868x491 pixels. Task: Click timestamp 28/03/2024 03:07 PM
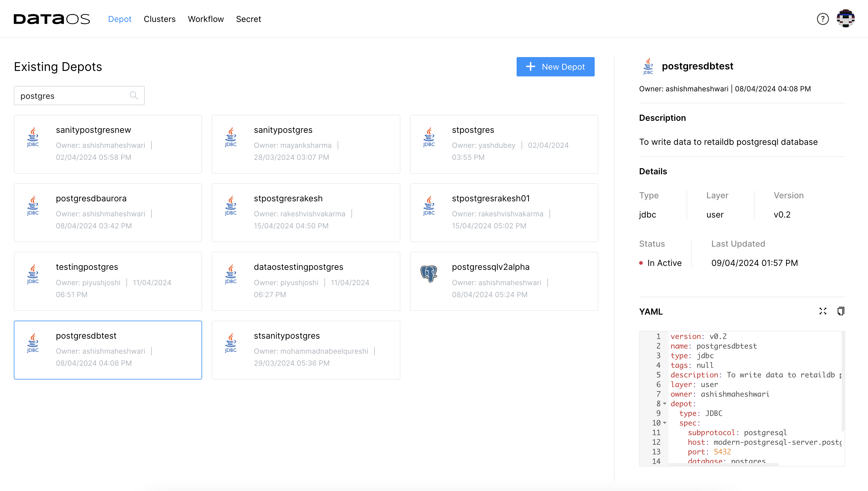coord(291,157)
